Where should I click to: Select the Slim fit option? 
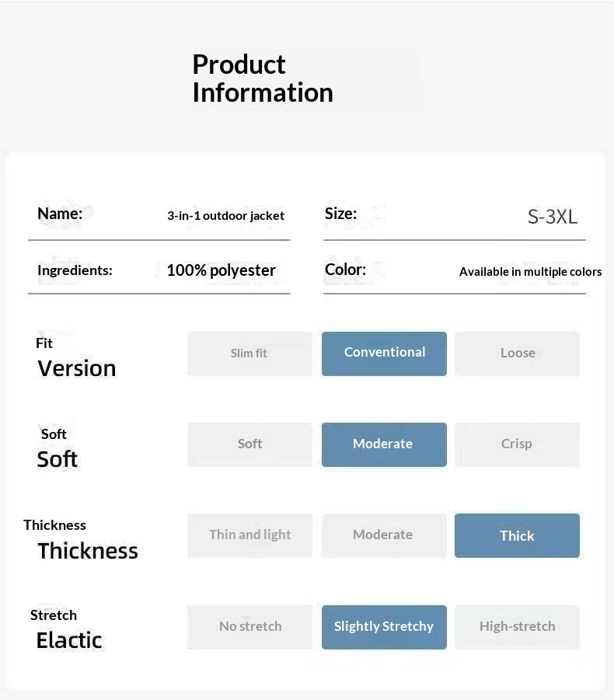coord(249,353)
